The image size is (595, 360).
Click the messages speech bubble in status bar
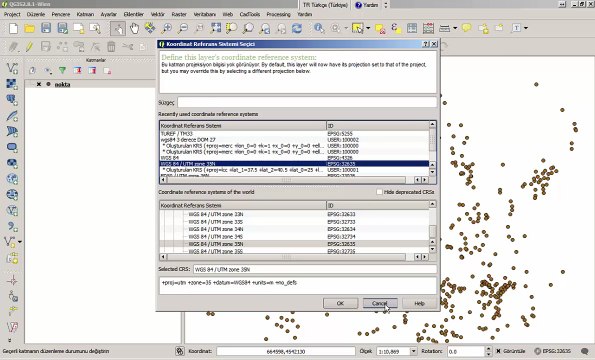point(585,351)
